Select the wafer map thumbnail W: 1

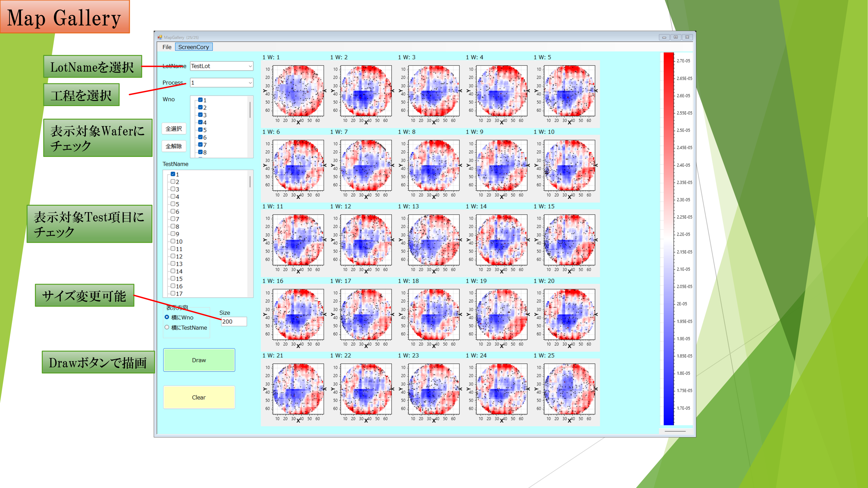[298, 91]
